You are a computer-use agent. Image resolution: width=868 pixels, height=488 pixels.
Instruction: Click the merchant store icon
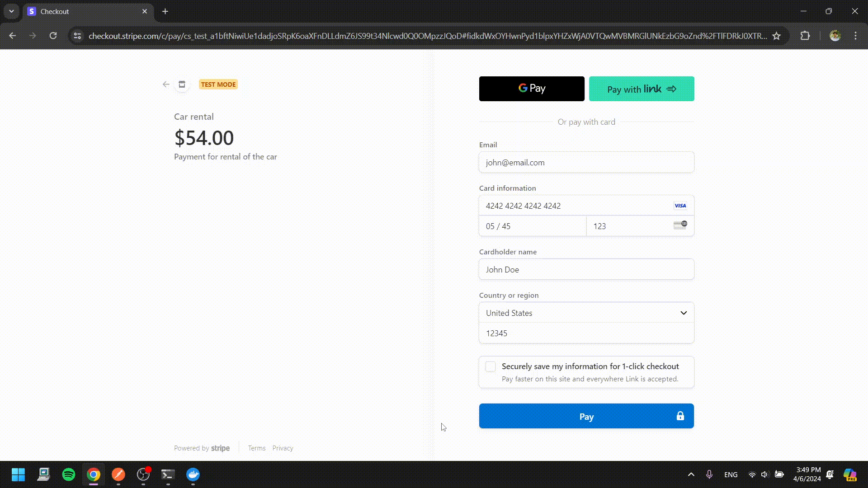[x=182, y=84]
